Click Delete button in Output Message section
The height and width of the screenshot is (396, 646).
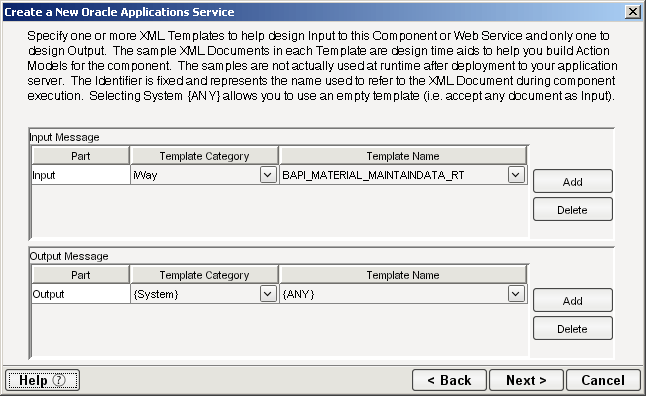[x=573, y=328]
